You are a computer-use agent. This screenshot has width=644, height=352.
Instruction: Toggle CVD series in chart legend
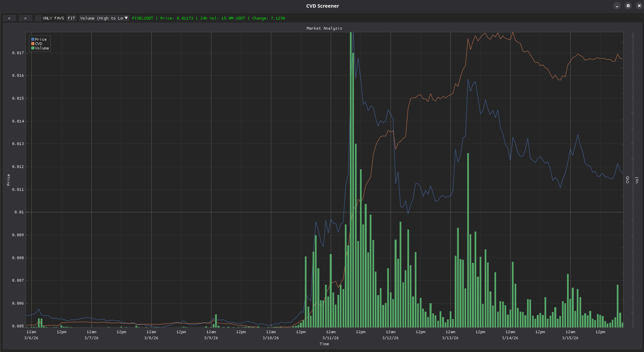point(39,44)
